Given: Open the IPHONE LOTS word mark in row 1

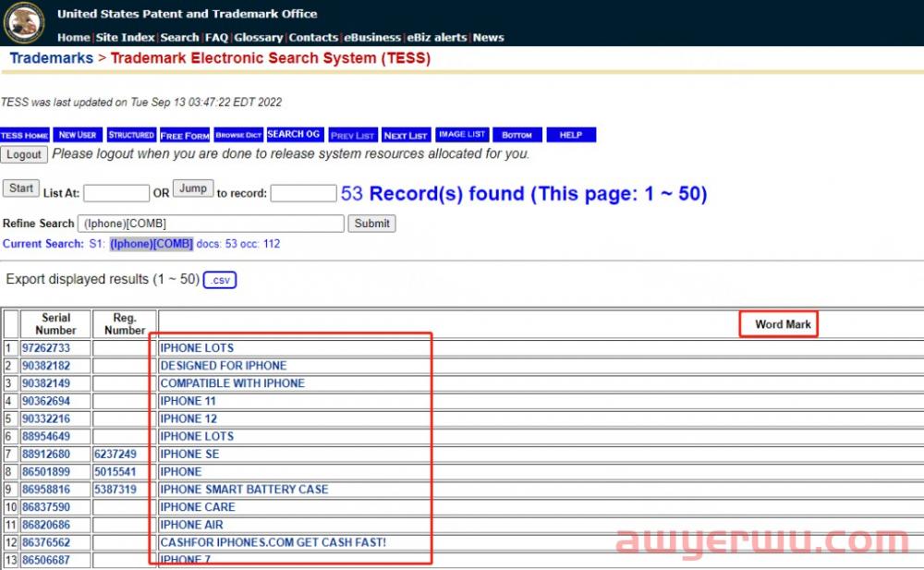Looking at the screenshot, I should point(197,347).
